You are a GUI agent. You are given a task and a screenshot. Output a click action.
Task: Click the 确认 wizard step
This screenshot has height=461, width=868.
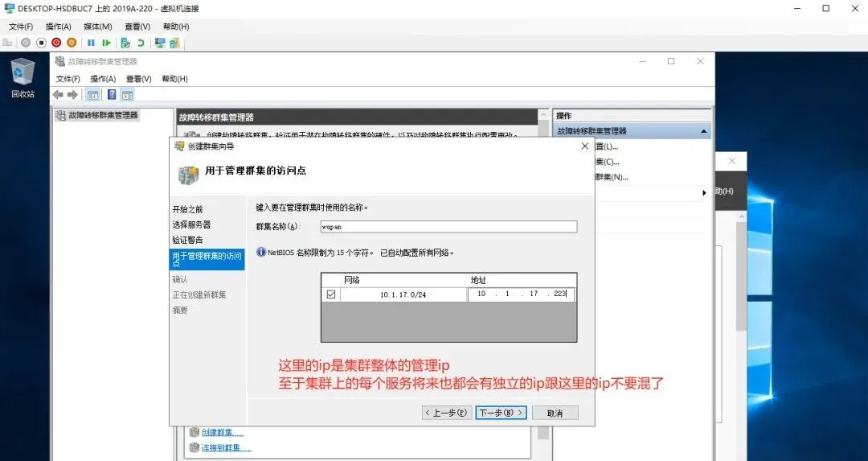pyautogui.click(x=180, y=279)
